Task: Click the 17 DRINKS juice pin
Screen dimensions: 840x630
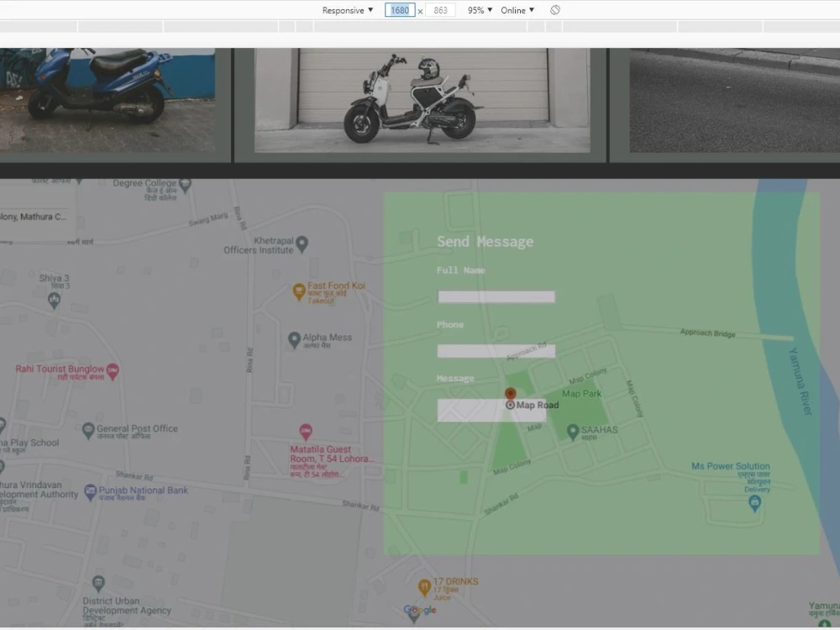Action: pyautogui.click(x=424, y=588)
